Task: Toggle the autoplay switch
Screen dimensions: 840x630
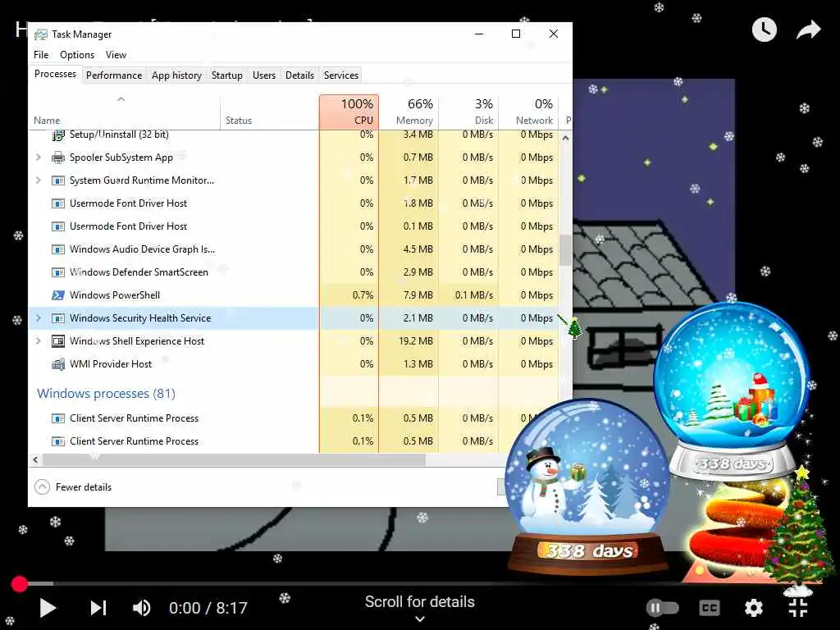Action: 662,608
